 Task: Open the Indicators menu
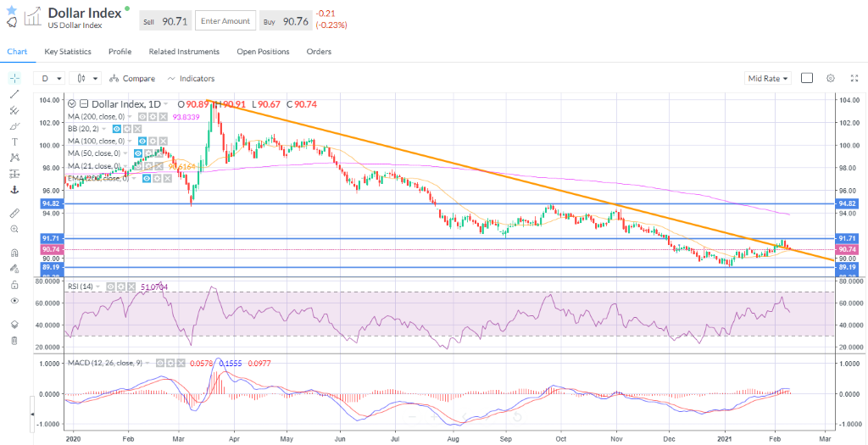pos(191,79)
